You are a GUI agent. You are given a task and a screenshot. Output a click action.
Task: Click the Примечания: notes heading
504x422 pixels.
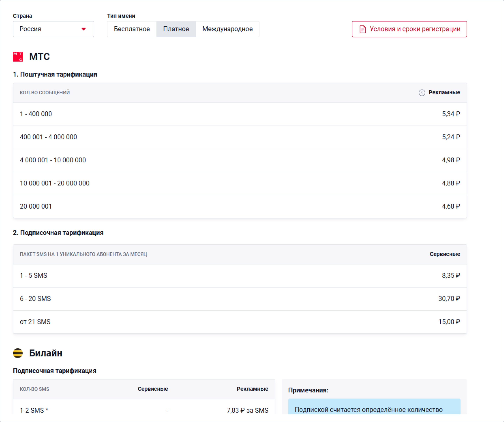coord(308,390)
